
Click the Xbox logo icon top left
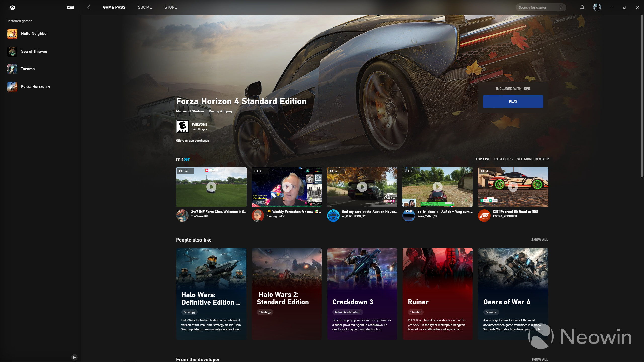point(12,7)
